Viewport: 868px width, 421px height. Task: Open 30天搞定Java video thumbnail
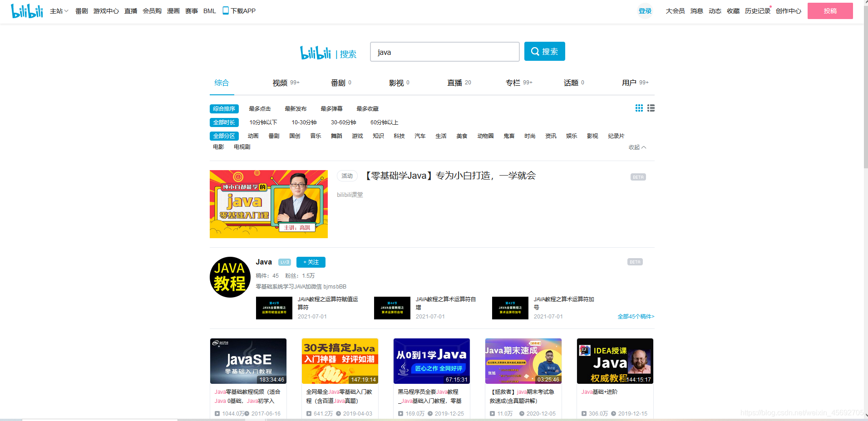coord(340,361)
